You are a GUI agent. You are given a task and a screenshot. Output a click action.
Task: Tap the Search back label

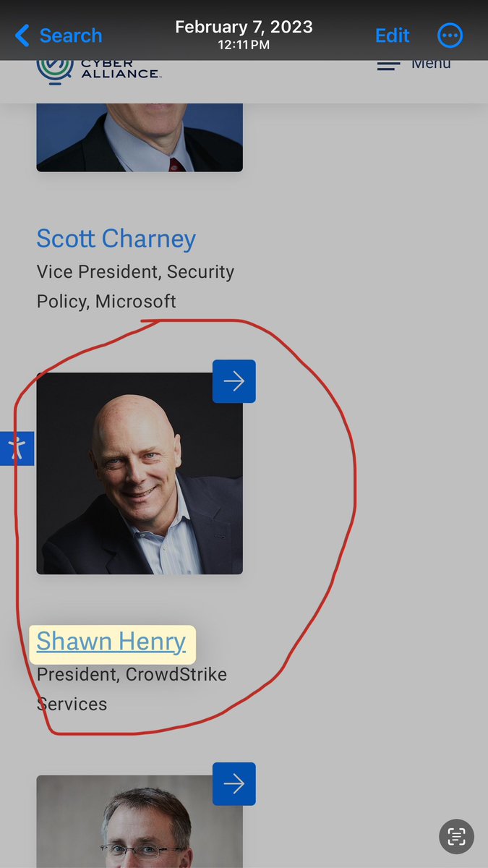(70, 35)
